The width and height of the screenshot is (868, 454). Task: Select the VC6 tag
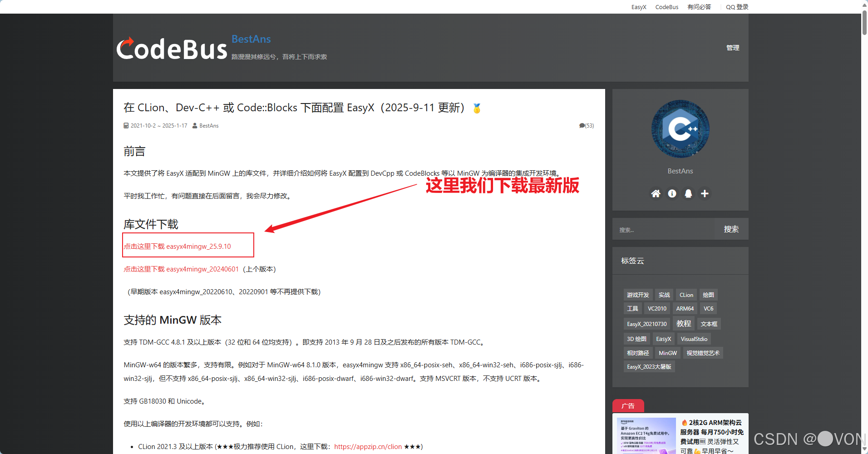pyautogui.click(x=708, y=309)
